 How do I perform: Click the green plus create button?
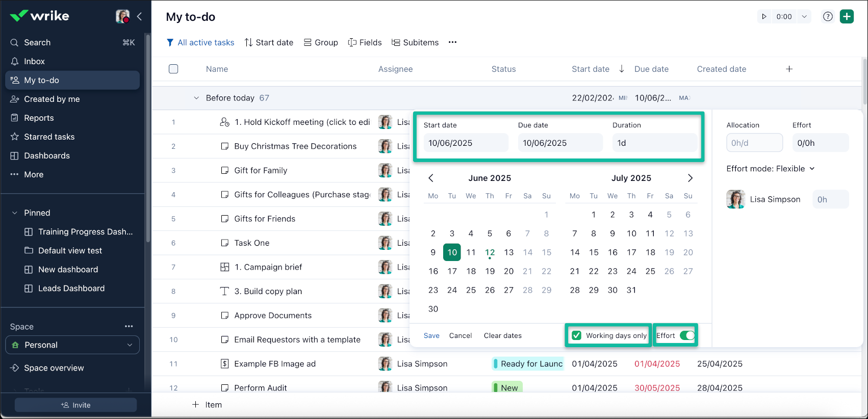(847, 16)
